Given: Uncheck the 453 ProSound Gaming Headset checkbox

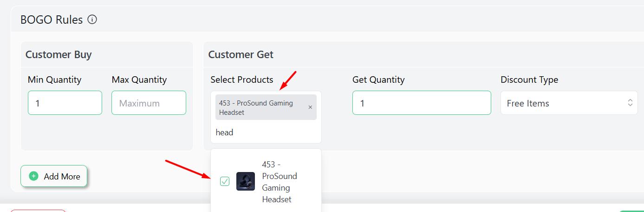Looking at the screenshot, I should point(225,181).
